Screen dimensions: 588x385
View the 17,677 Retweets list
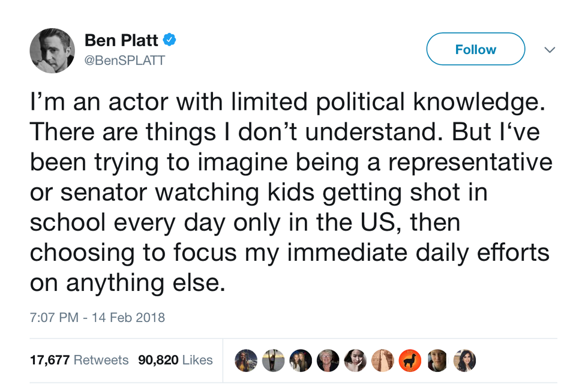79,360
